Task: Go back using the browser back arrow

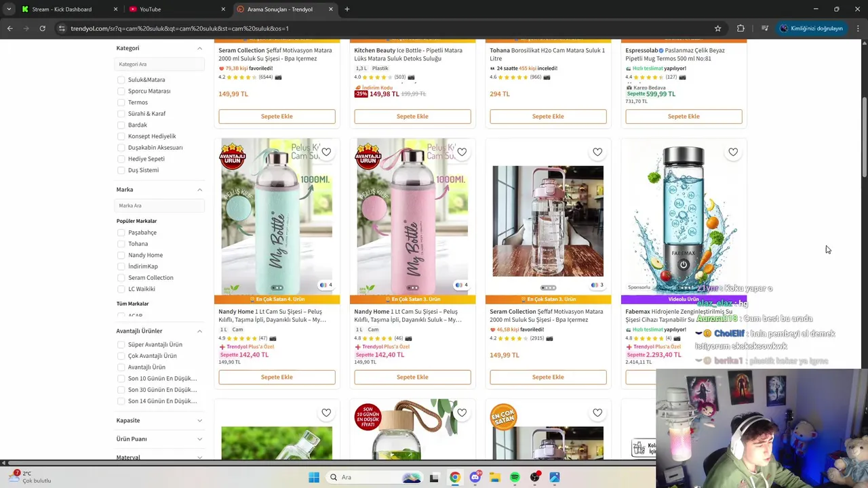Action: [x=9, y=28]
